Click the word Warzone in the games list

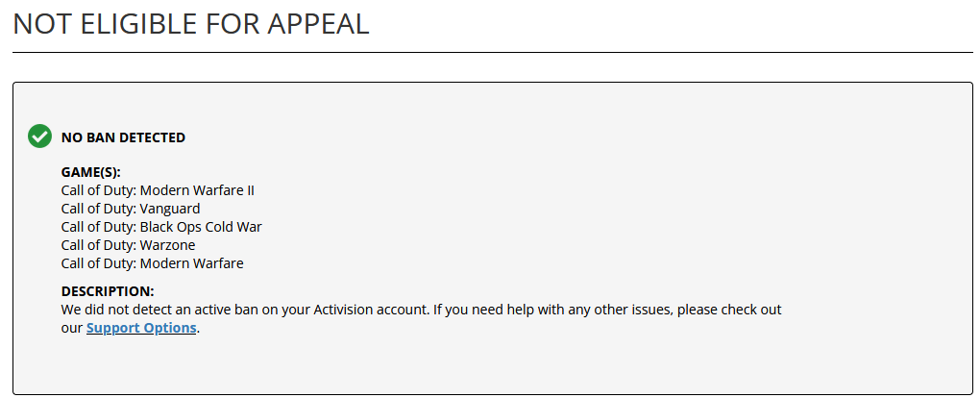167,245
